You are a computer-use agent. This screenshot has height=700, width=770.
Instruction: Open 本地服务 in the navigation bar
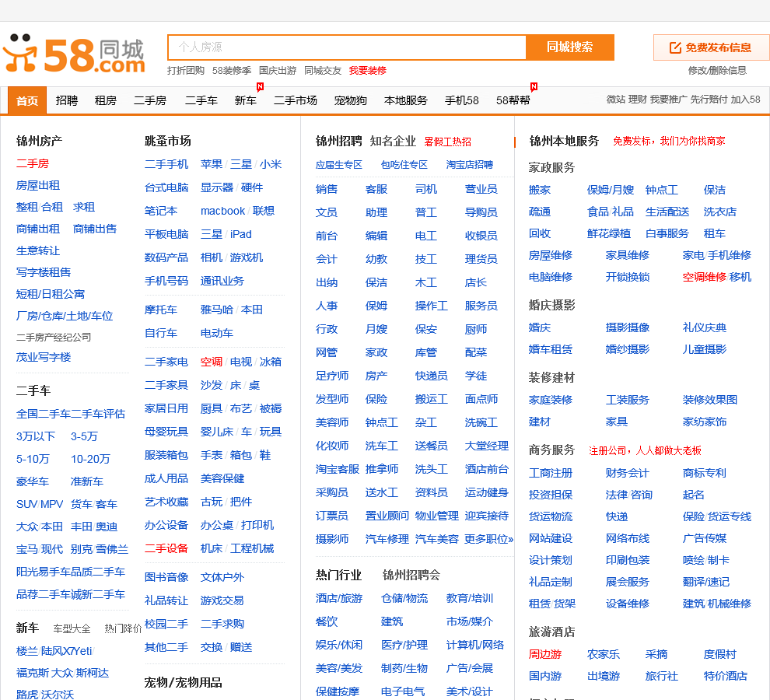pos(406,100)
